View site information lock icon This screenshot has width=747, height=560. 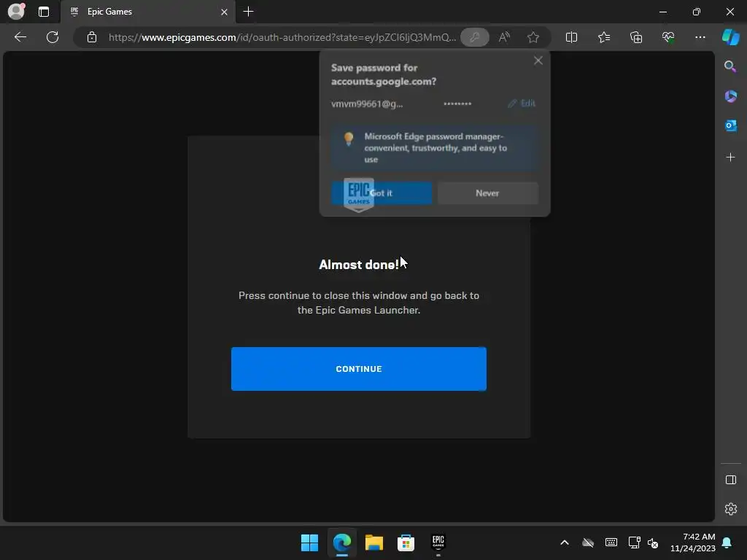pyautogui.click(x=92, y=37)
